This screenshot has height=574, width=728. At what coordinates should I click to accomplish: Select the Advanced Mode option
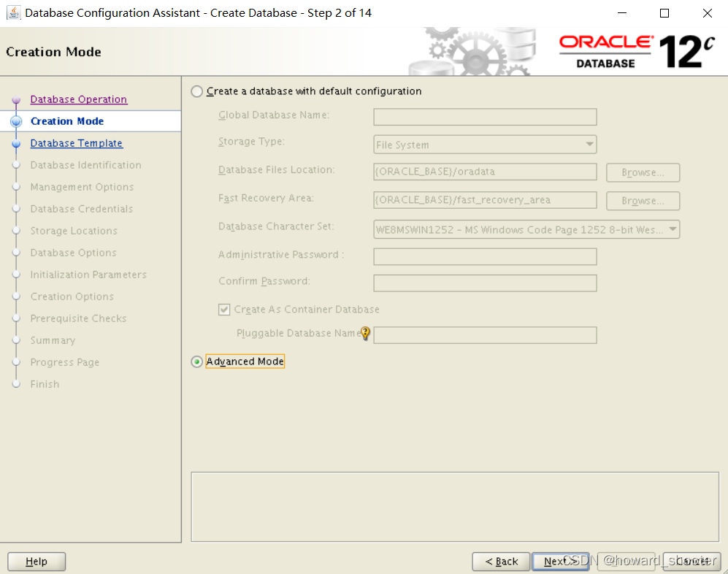(x=196, y=361)
